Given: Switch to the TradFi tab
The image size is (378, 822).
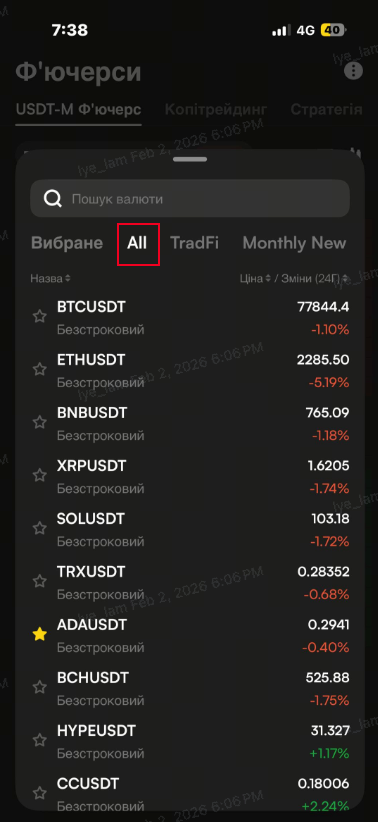Looking at the screenshot, I should click(194, 243).
